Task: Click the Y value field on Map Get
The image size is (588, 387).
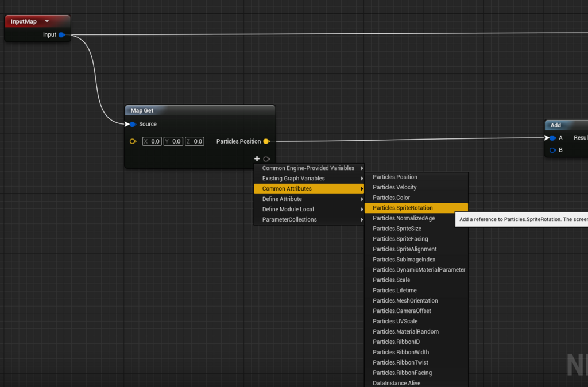Action: (x=173, y=141)
